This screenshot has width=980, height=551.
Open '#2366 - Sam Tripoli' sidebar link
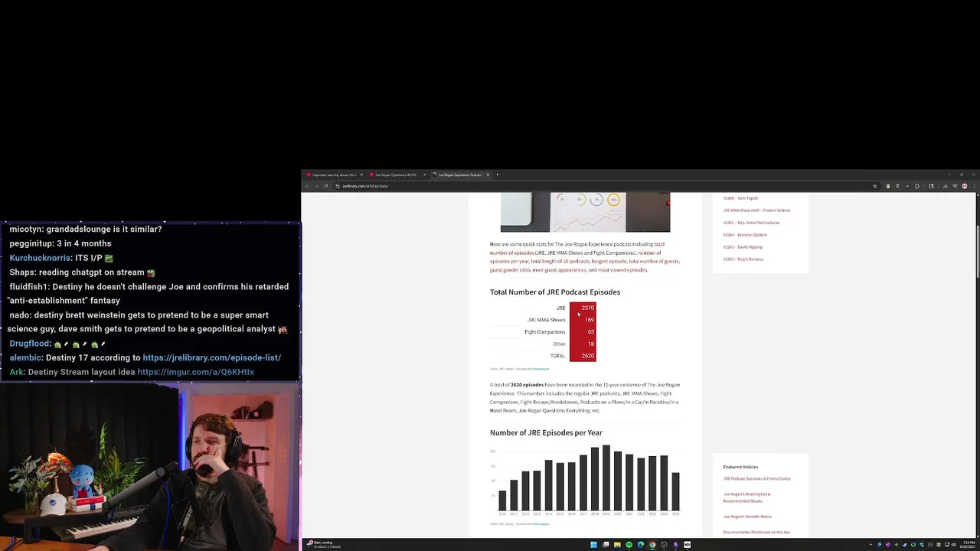pyautogui.click(x=740, y=198)
